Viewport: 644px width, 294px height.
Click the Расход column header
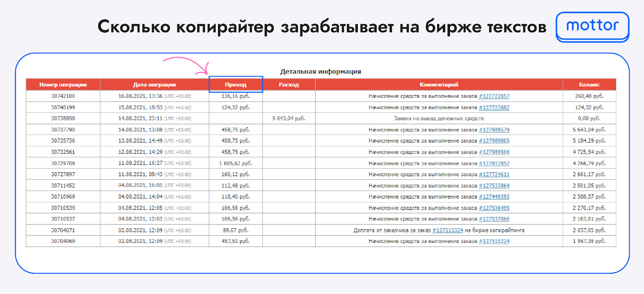(289, 85)
